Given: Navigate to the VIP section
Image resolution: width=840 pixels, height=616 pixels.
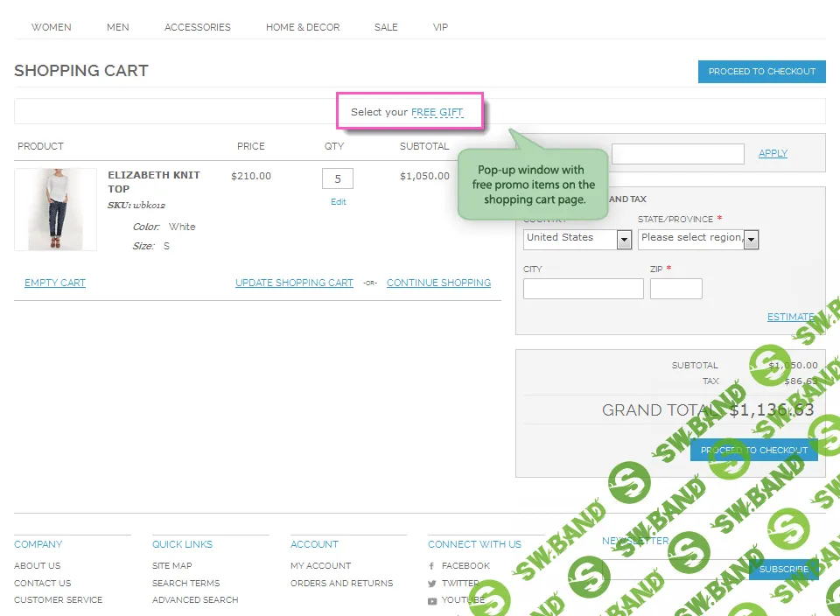Looking at the screenshot, I should tap(440, 27).
